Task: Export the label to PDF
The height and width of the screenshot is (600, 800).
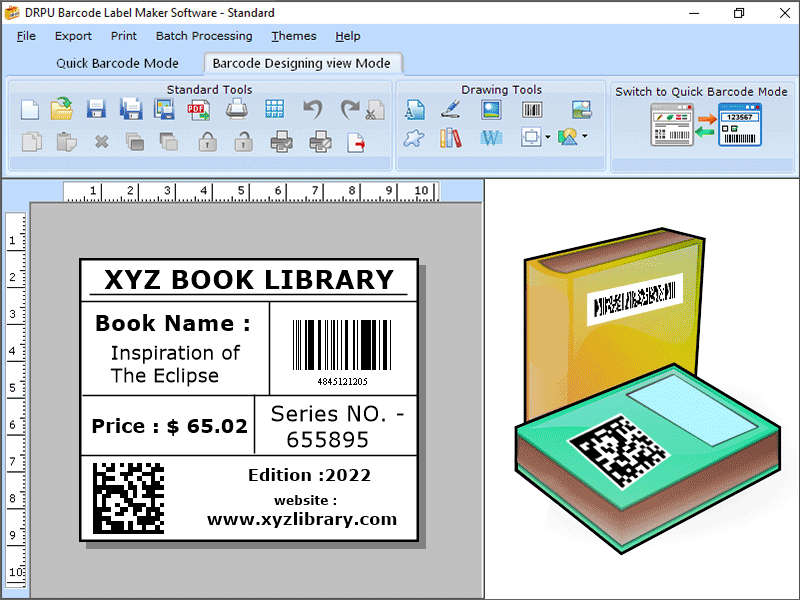Action: pyautogui.click(x=198, y=110)
